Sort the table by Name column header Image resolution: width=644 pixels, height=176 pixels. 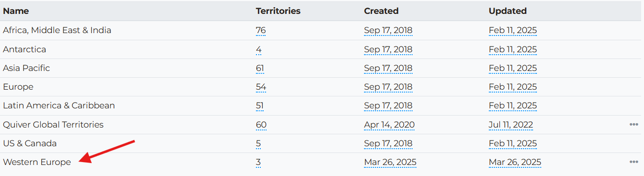16,11
